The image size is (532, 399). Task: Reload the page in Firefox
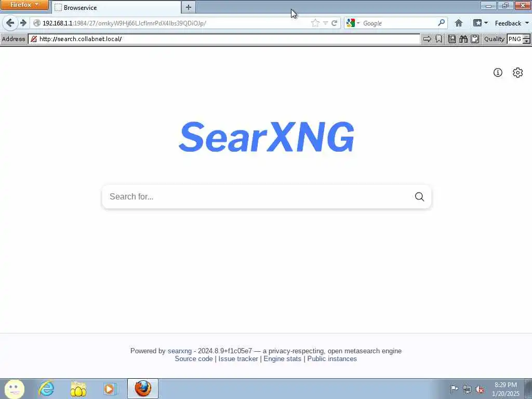pos(334,23)
